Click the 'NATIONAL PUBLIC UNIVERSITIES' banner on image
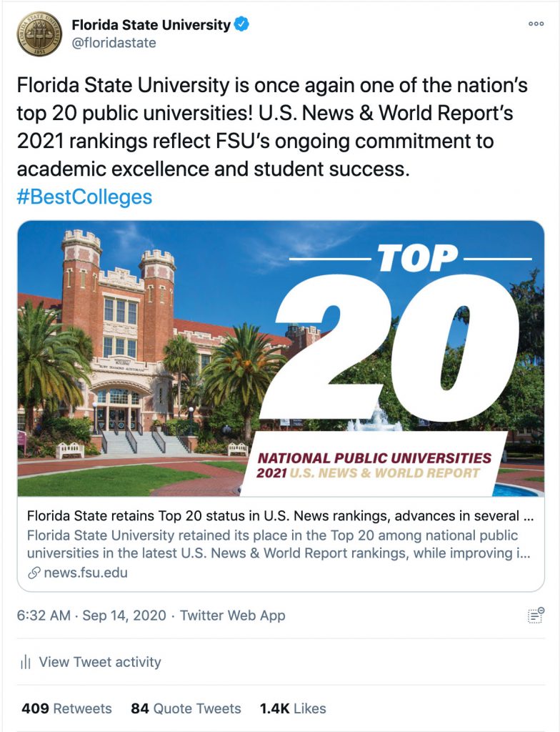Image resolution: width=560 pixels, height=732 pixels. pos(374,458)
